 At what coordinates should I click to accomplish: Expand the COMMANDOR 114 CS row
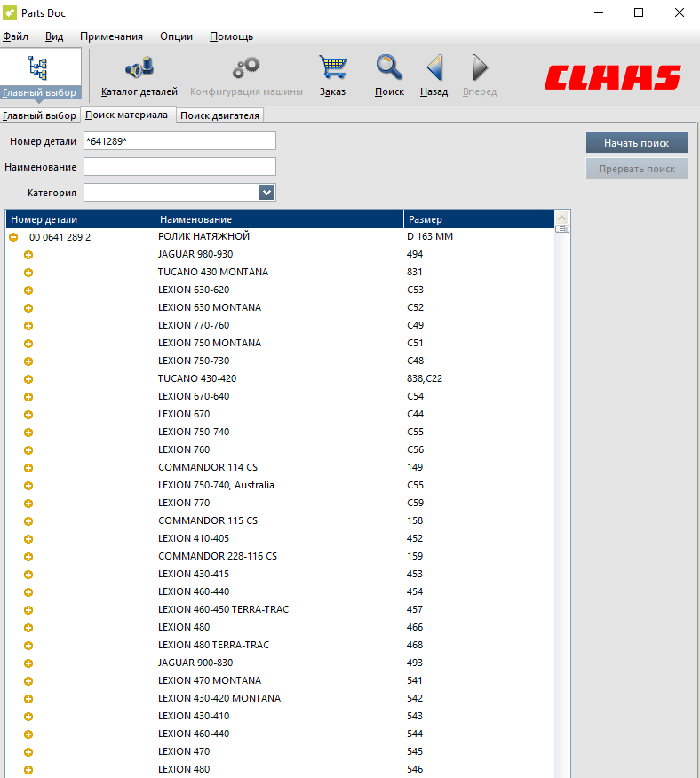[x=28, y=468]
